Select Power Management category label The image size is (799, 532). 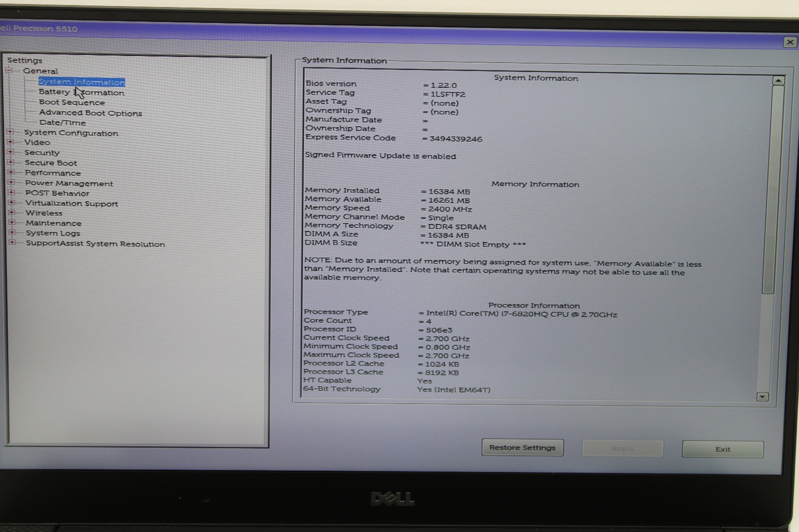69,183
